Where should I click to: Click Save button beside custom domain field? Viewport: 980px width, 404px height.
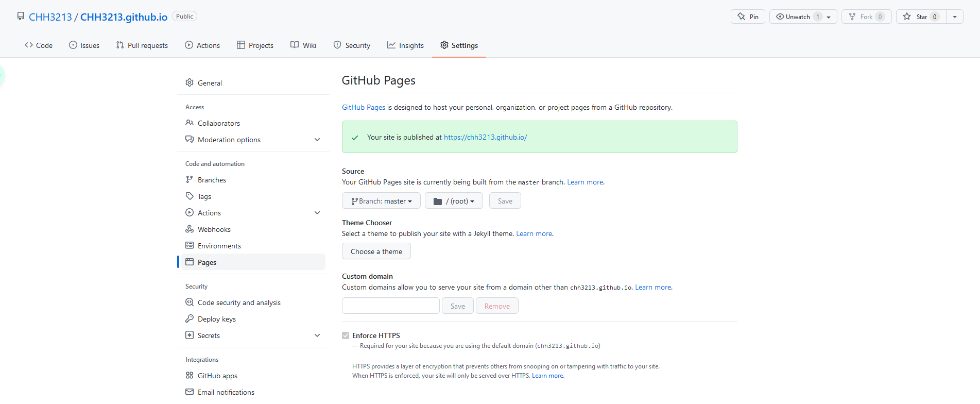point(458,306)
